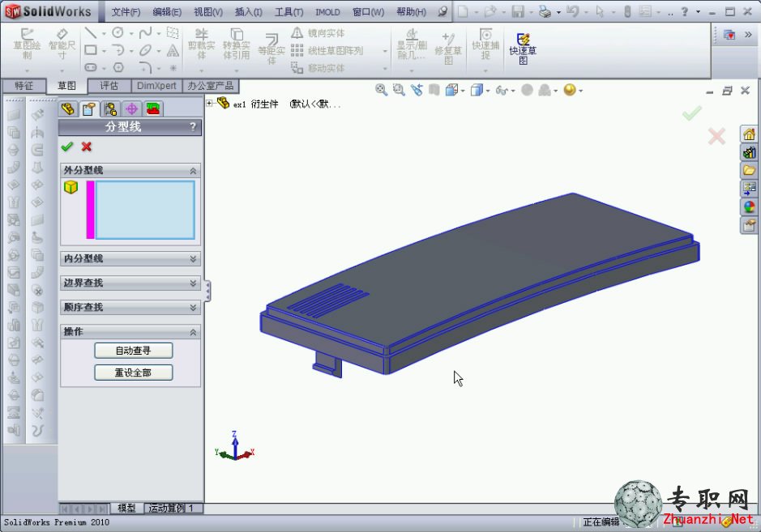The width and height of the screenshot is (761, 532).
Task: Open the 编辑(E) menu
Action: (167, 11)
